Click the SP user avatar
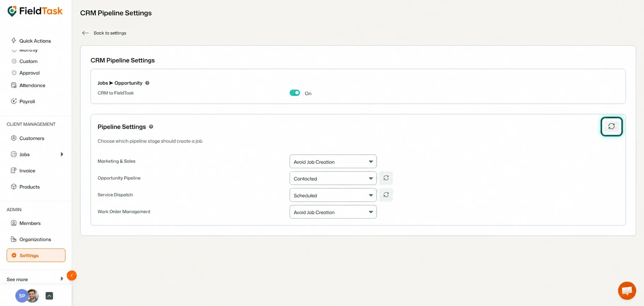This screenshot has width=644, height=306. tap(22, 296)
